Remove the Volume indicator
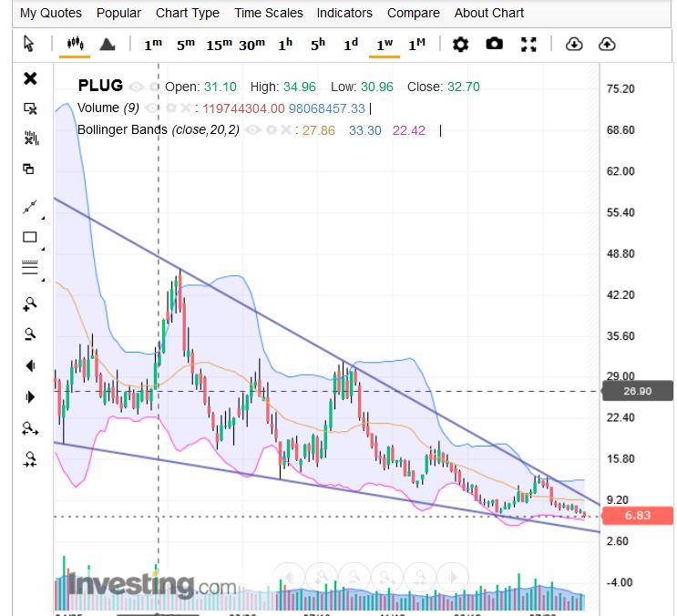677x616 pixels. click(x=185, y=108)
